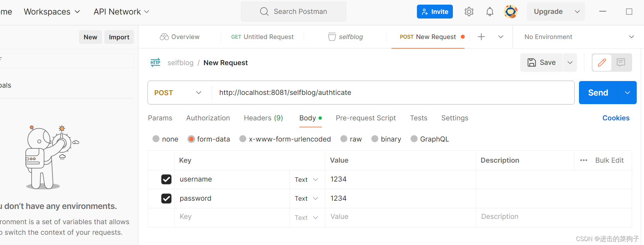Add a new tab with plus icon
This screenshot has height=245, width=644.
(481, 37)
